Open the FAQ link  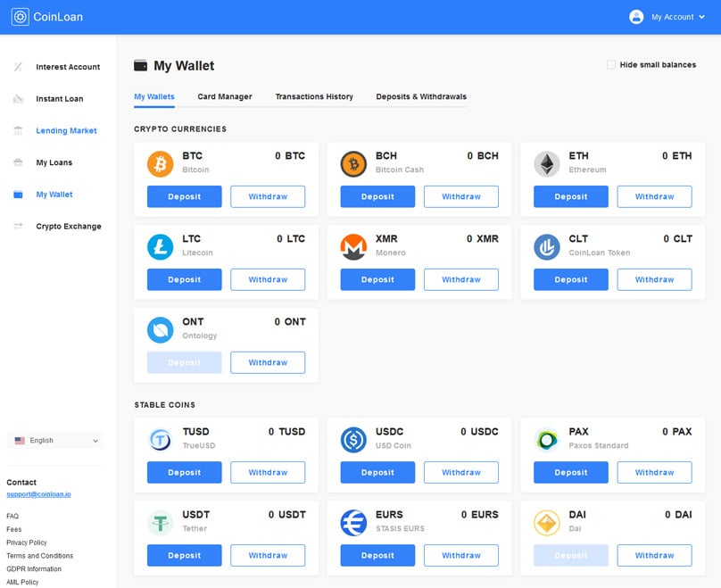(12, 517)
